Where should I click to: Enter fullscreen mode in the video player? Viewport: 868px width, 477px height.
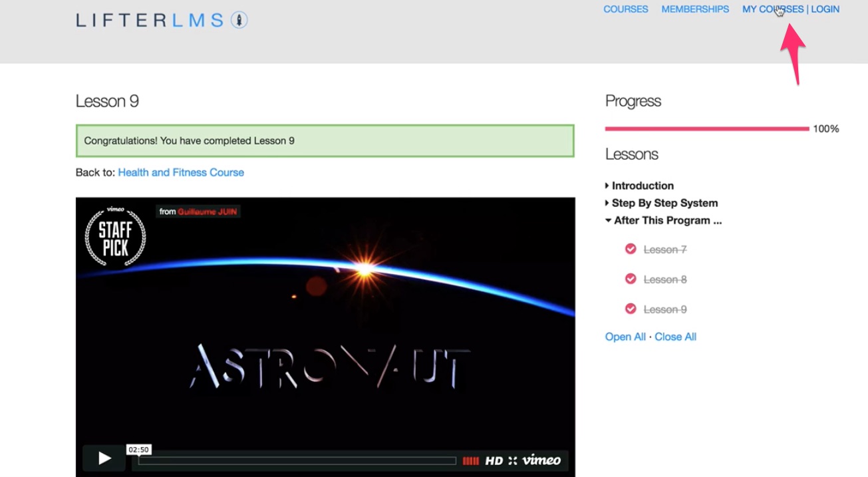coord(512,460)
